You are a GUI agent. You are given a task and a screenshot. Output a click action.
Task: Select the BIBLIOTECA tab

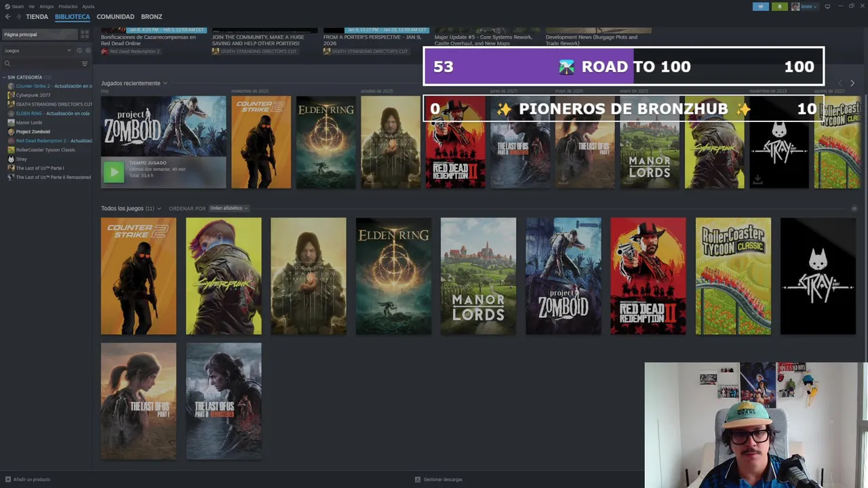[x=73, y=16]
